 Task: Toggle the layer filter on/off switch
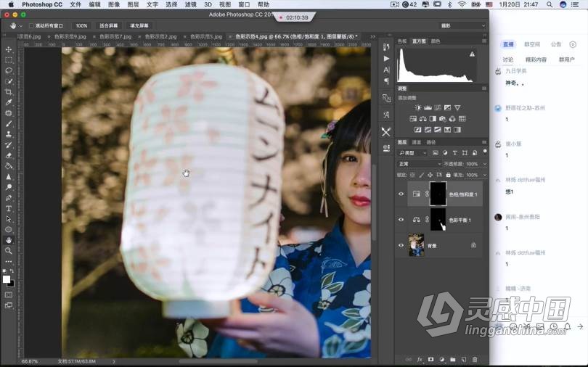coord(484,152)
